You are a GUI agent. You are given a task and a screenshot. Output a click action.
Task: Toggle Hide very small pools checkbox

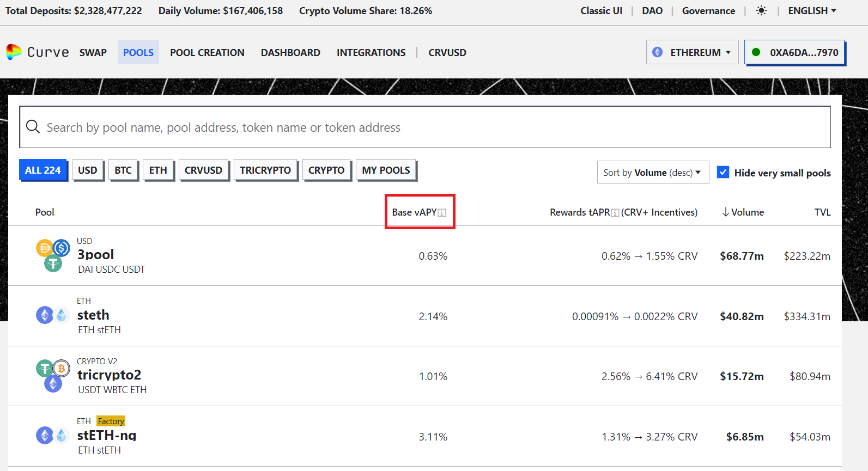723,172
